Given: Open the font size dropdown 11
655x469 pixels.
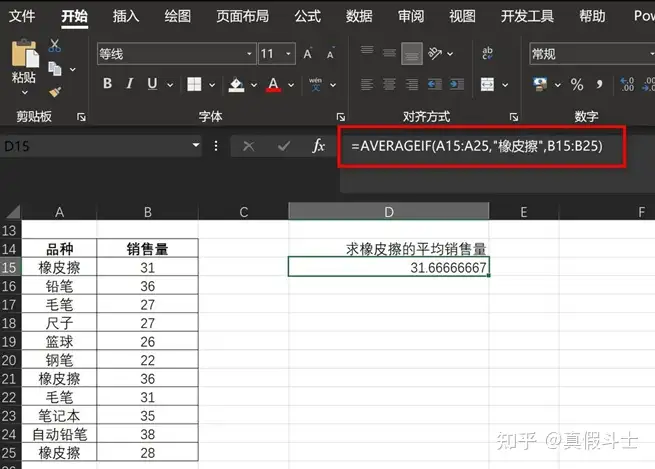Looking at the screenshot, I should coord(289,54).
